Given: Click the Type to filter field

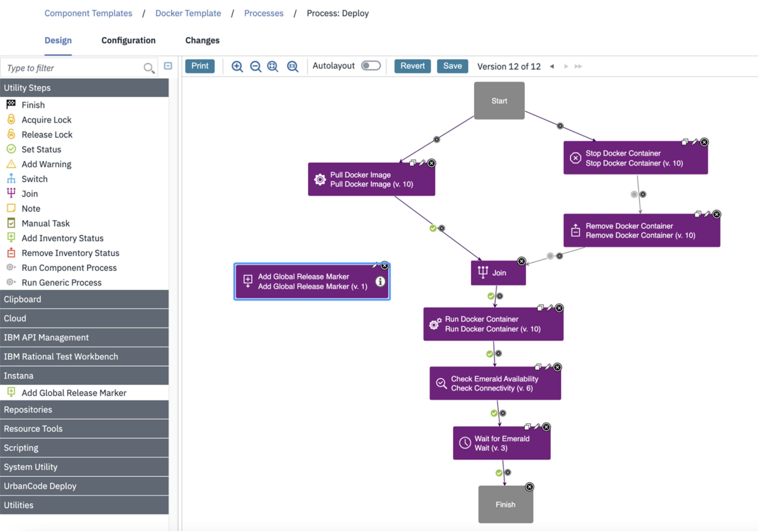Looking at the screenshot, I should pos(73,68).
